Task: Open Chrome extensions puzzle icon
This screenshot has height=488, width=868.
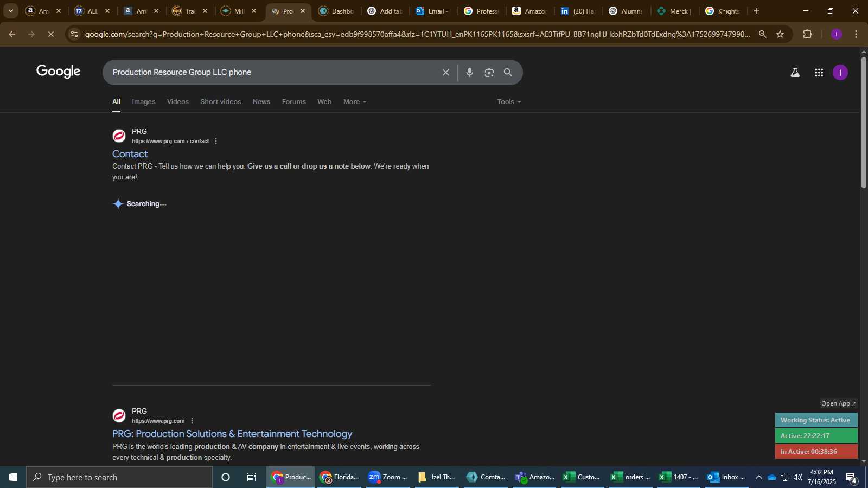Action: (x=807, y=34)
